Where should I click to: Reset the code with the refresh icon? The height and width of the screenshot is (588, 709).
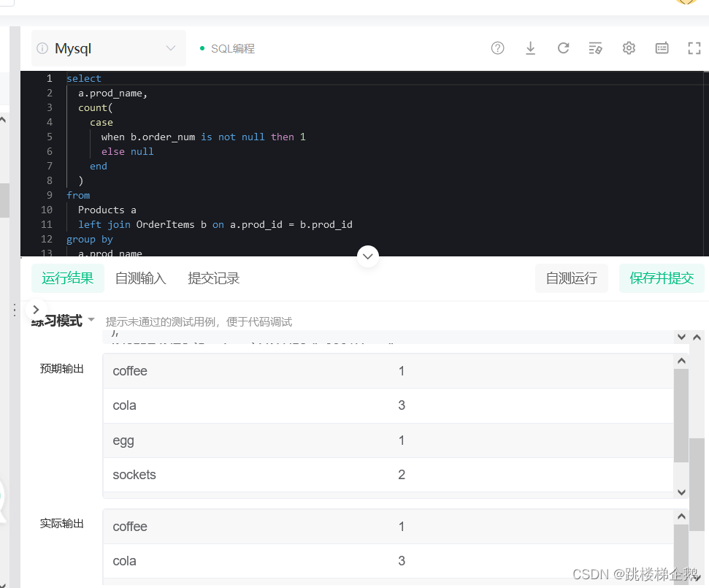pos(563,48)
